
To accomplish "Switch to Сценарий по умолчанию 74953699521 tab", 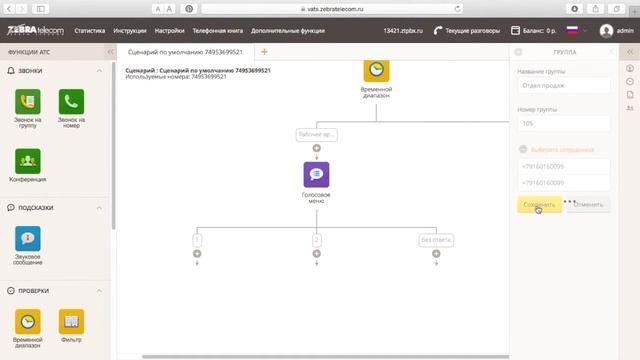I will click(x=185, y=52).
